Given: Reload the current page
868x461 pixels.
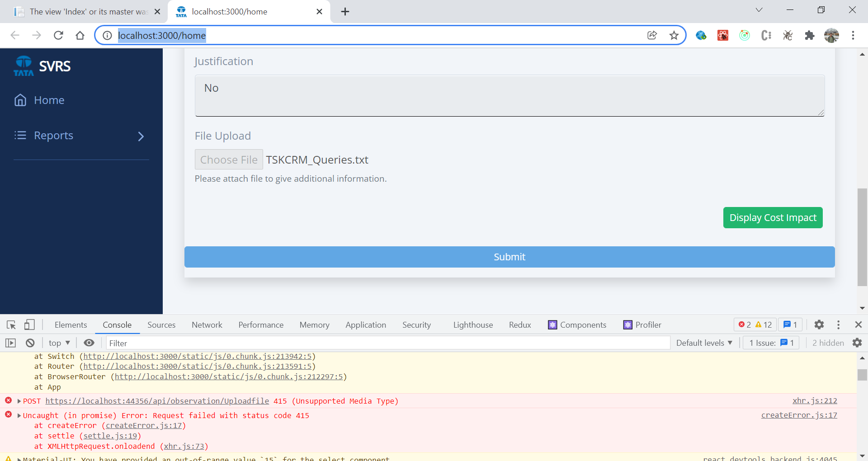Looking at the screenshot, I should 58,35.
